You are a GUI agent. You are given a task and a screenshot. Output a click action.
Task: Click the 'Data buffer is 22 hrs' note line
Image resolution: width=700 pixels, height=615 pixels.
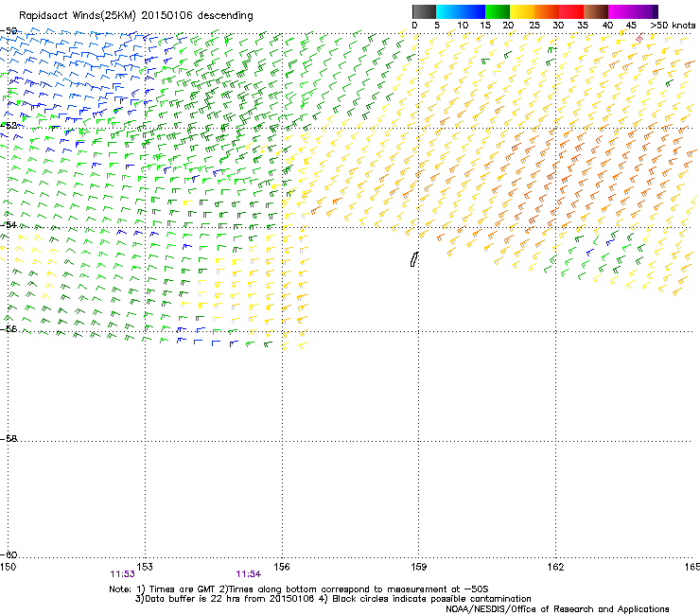click(333, 599)
